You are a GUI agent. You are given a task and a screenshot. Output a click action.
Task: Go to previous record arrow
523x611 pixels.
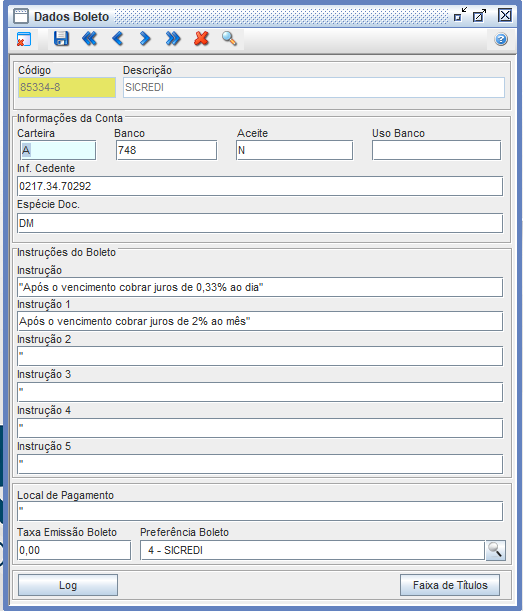[117, 39]
